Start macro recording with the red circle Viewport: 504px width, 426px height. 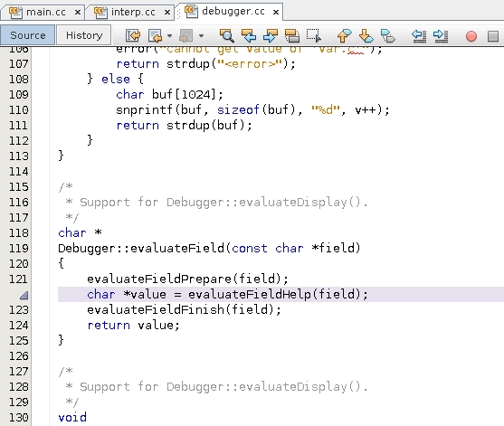click(471, 36)
